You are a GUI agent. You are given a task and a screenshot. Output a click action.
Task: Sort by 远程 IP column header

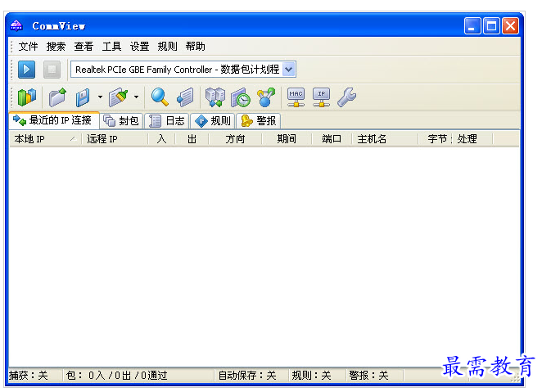[x=115, y=139]
